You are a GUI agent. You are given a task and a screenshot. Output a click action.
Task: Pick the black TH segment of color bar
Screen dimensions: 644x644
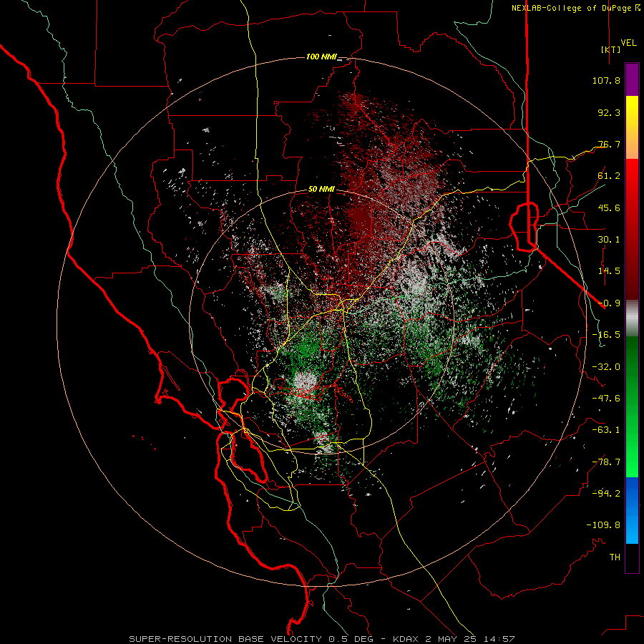[x=632, y=557]
